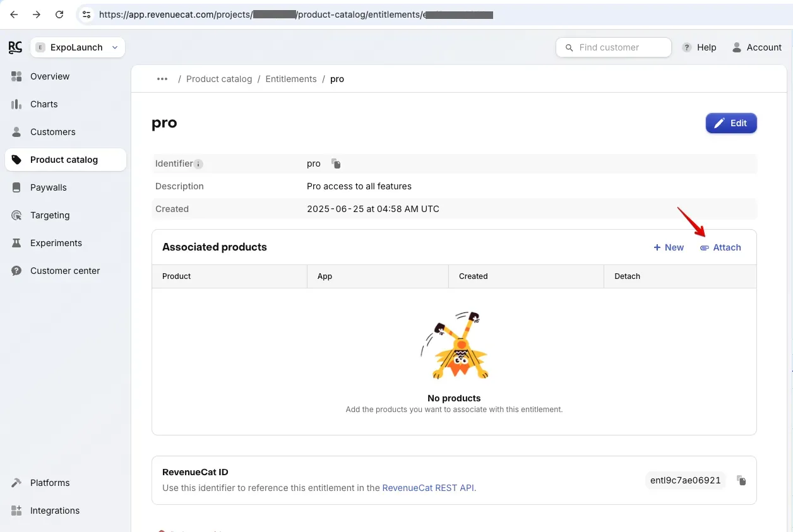The height and width of the screenshot is (532, 793).
Task: Select the entl9c7ae06921 ID text
Action: coord(686,480)
